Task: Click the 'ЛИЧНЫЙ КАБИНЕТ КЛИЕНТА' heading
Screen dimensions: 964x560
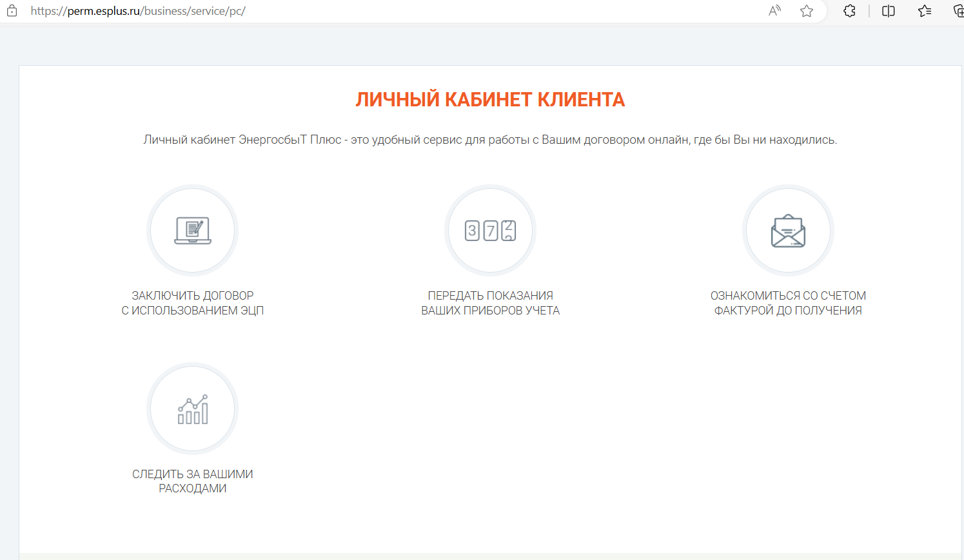Action: [x=490, y=100]
